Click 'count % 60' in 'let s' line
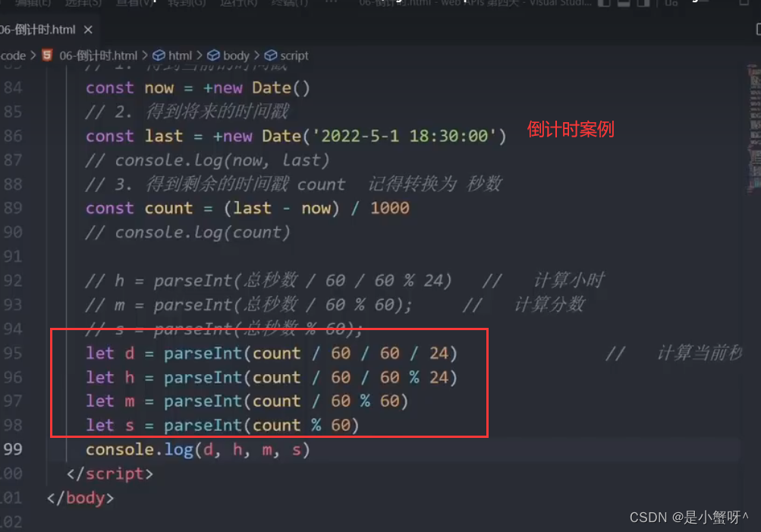 point(301,425)
